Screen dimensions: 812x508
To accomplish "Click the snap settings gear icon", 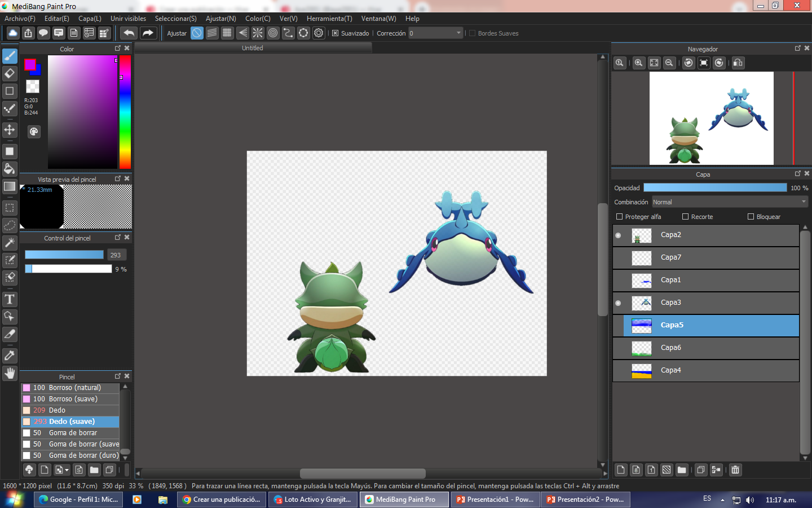I will [319, 33].
